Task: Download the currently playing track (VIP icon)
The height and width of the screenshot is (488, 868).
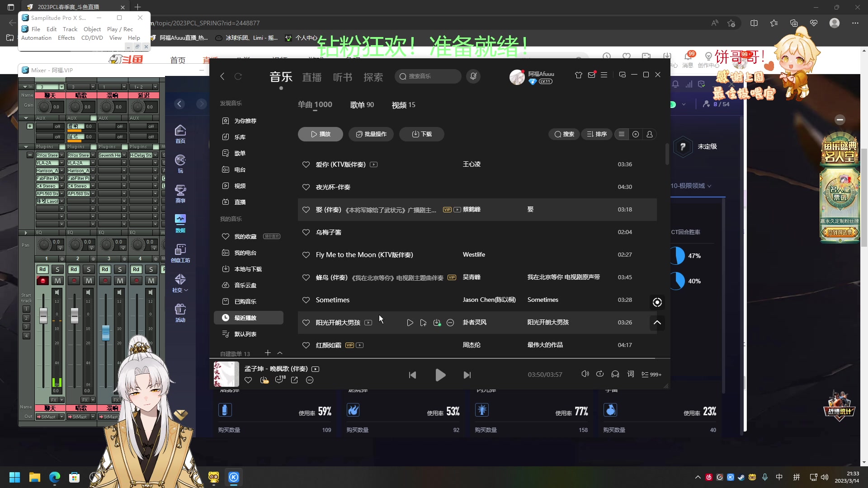Action: pos(264,380)
